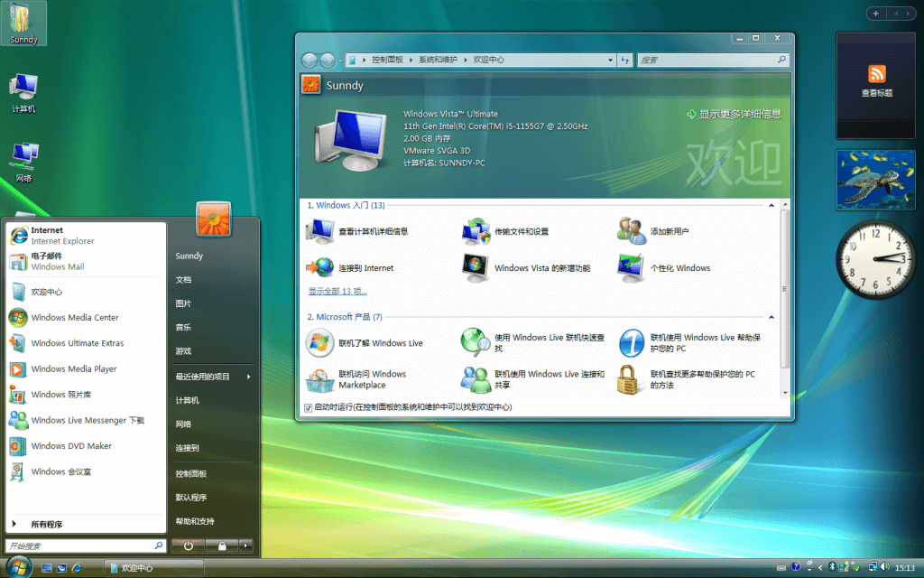Open the shutdown options arrow menu
Image resolution: width=924 pixels, height=578 pixels.
click(x=246, y=546)
